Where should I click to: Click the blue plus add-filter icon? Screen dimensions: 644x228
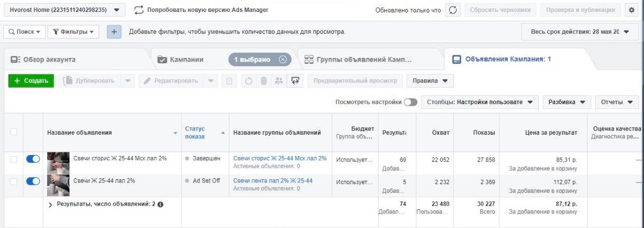pyautogui.click(x=114, y=32)
